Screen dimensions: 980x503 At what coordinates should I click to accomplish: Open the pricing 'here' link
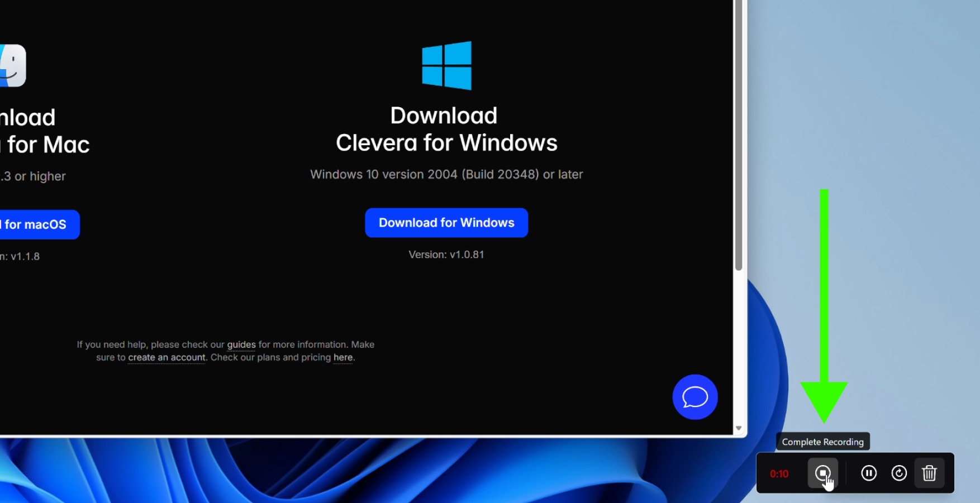[343, 357]
